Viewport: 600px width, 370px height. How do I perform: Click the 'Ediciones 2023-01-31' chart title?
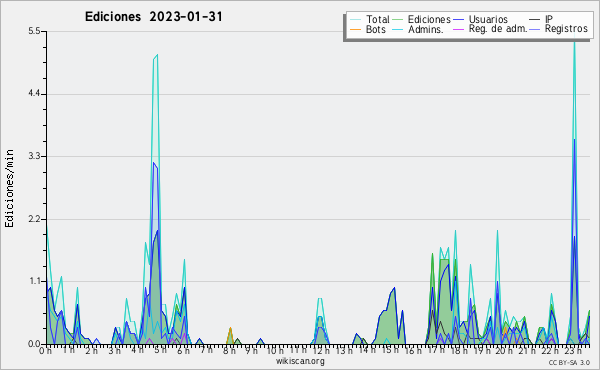153,17
